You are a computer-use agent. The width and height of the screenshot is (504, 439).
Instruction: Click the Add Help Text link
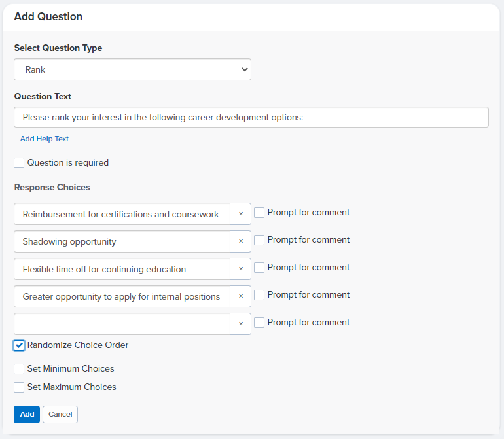(45, 139)
